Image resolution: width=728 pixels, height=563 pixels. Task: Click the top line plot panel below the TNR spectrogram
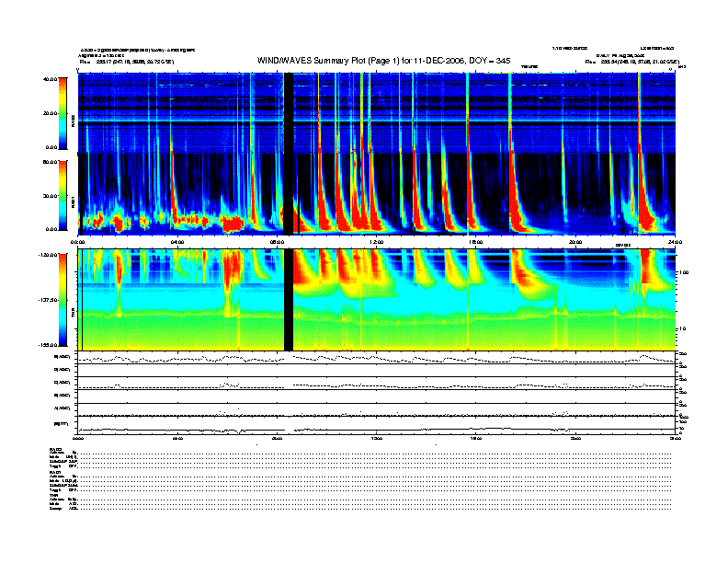pyautogui.click(x=377, y=358)
